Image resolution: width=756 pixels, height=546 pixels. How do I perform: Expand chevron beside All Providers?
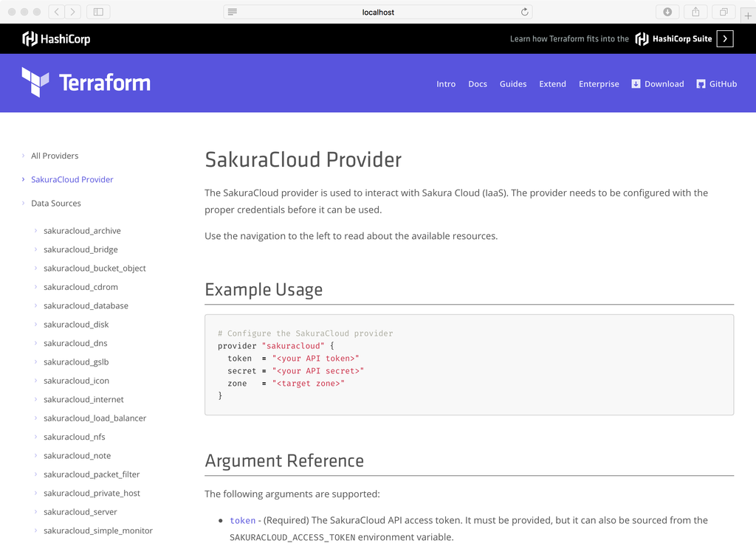[23, 156]
